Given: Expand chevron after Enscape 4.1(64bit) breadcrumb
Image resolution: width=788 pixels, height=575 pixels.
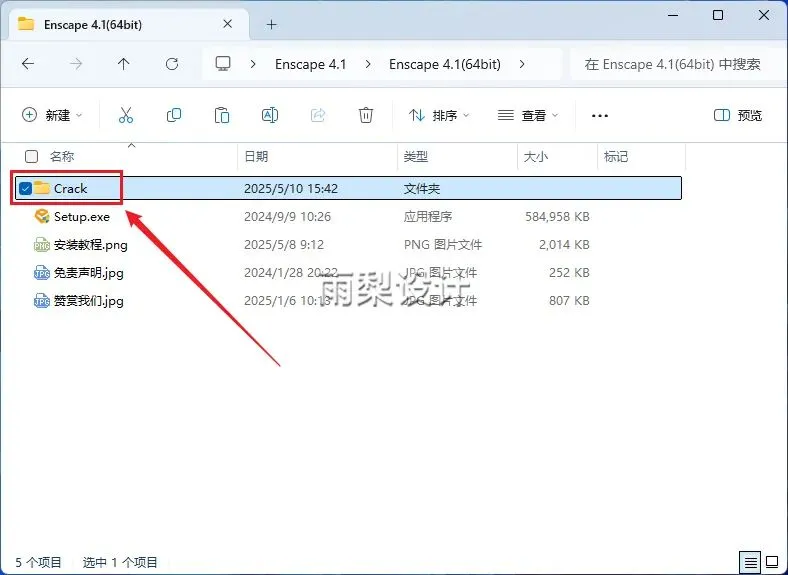Looking at the screenshot, I should coord(522,64).
